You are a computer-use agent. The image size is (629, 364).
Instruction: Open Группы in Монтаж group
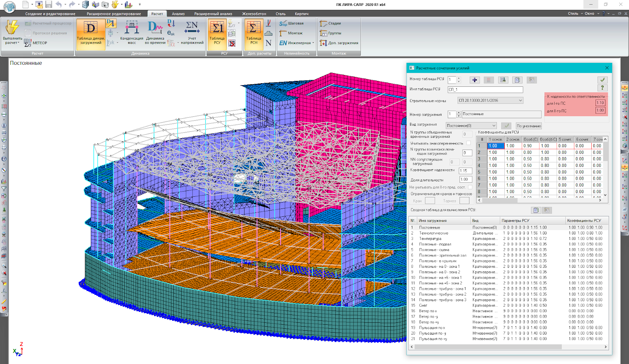pyautogui.click(x=330, y=33)
